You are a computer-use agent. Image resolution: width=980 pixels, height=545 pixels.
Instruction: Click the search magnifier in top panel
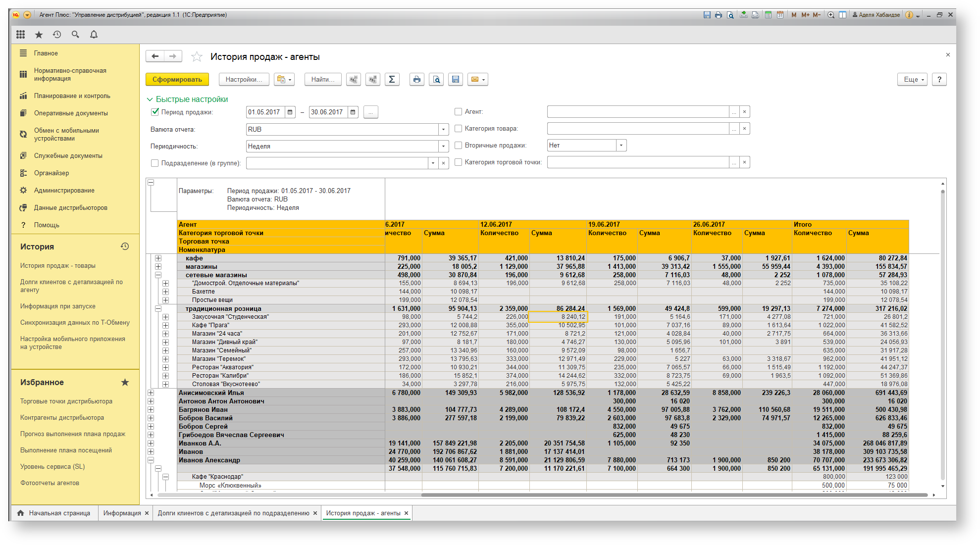[x=75, y=34]
